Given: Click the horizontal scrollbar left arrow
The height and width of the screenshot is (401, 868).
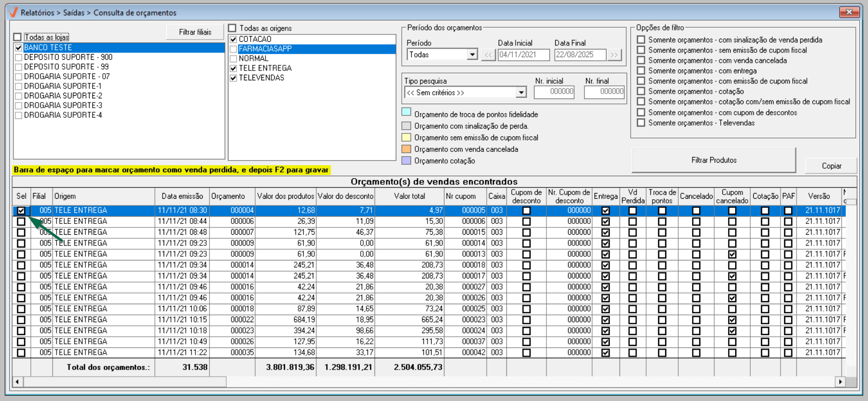Looking at the screenshot, I should pos(17,381).
